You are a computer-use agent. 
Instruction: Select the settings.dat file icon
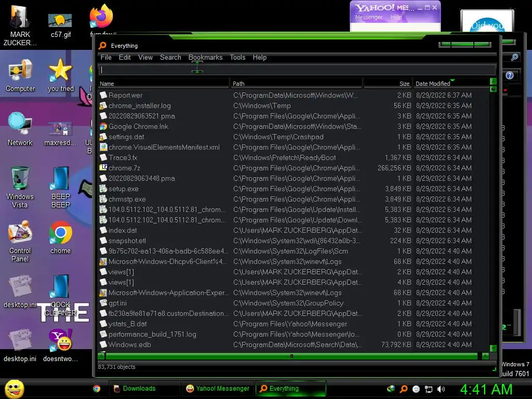click(103, 137)
